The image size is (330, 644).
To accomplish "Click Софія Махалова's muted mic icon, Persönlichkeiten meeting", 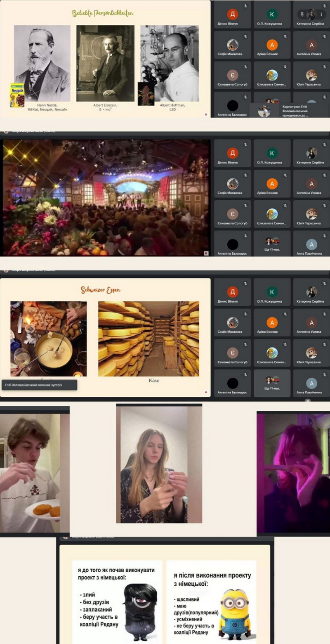I will point(245,36).
